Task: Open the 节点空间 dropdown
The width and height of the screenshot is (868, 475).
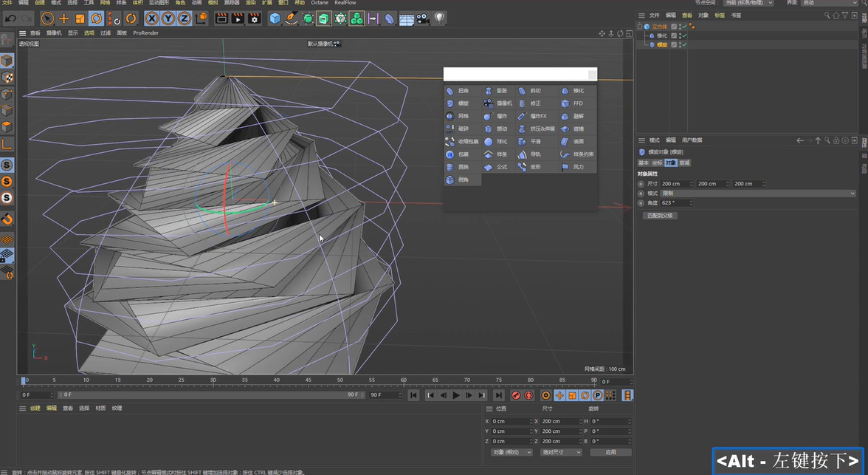Action: [749, 3]
